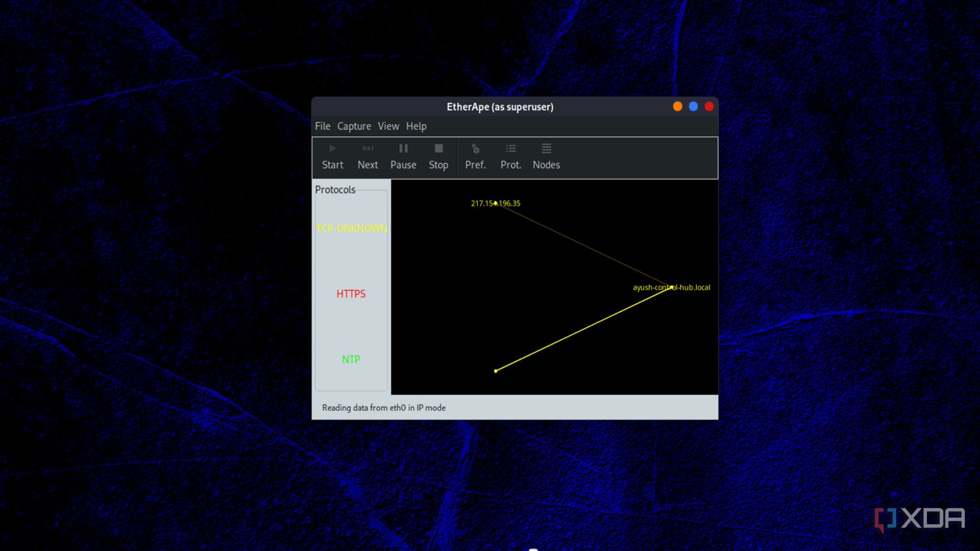Click the unlabeled yellow node at bottom of diagram
The height and width of the screenshot is (551, 980).
tap(496, 371)
